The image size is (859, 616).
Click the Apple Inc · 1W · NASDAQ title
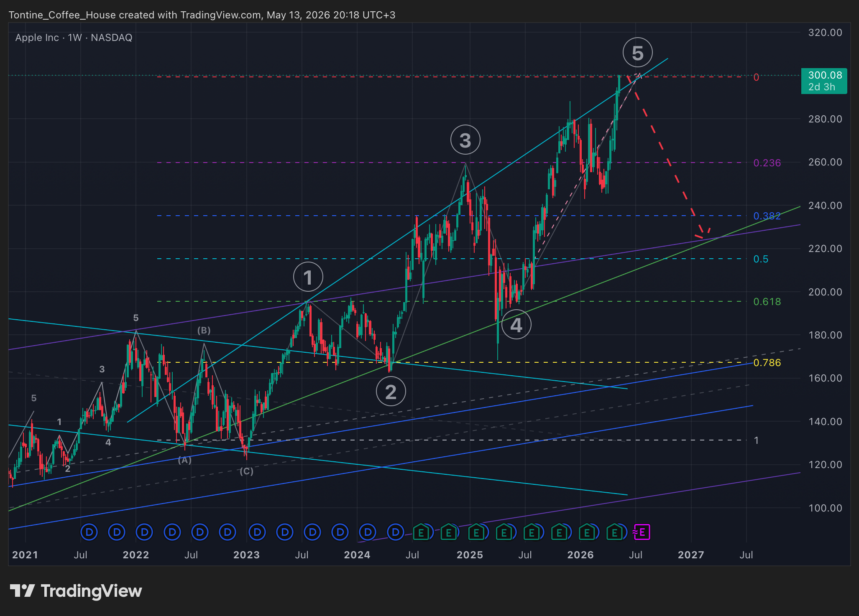(74, 38)
